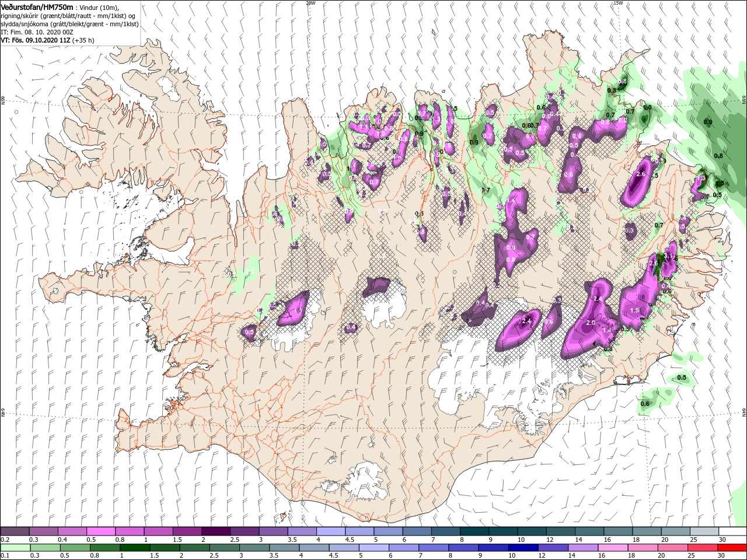This screenshot has width=747, height=560.
Task: Select bright pink 0.5 swatch in top legend row
Action: [100, 531]
